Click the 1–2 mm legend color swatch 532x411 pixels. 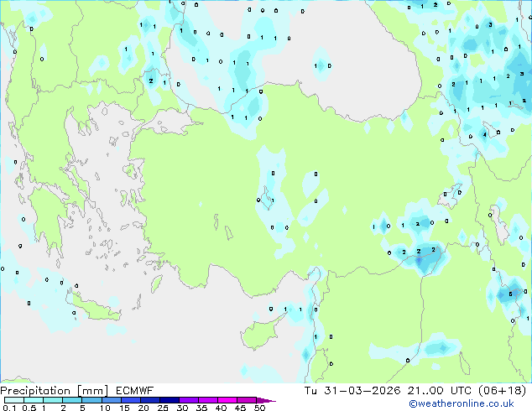[53, 400]
